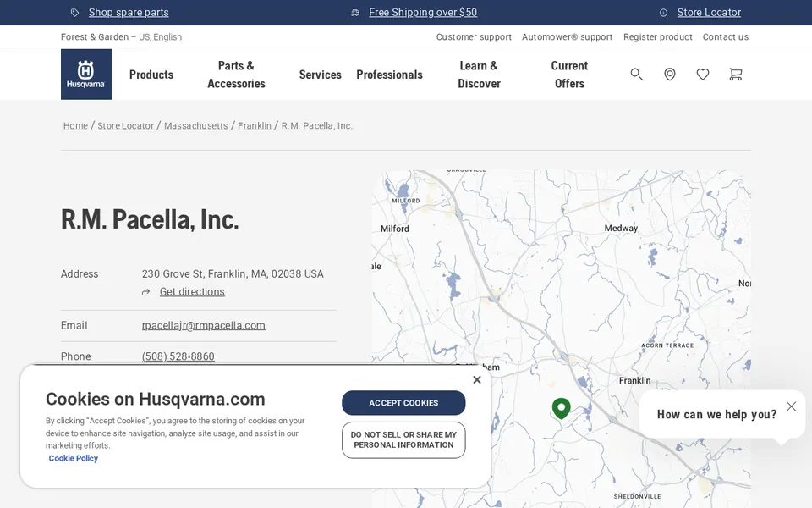This screenshot has height=508, width=812.
Task: Go to the Home breadcrumb
Action: point(75,126)
